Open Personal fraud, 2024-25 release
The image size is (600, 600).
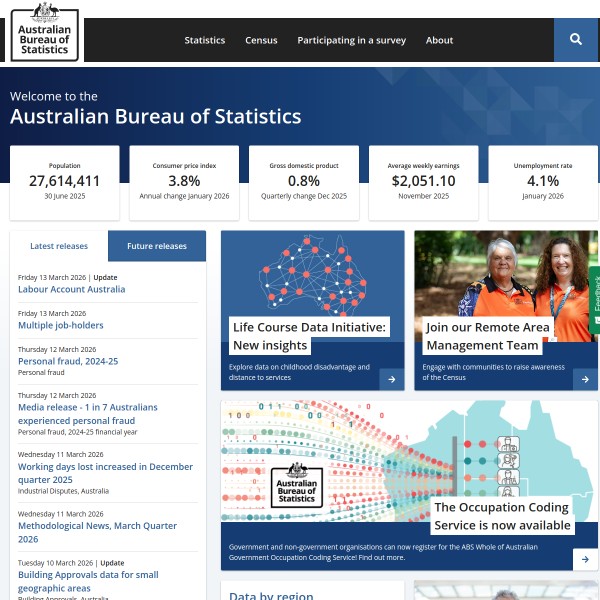coord(68,361)
